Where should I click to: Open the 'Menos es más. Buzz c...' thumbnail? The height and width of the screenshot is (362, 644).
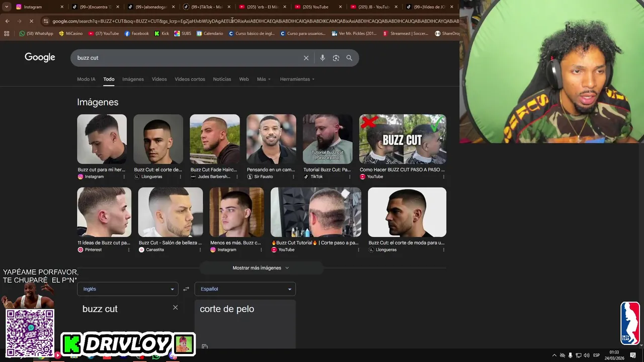point(236,212)
